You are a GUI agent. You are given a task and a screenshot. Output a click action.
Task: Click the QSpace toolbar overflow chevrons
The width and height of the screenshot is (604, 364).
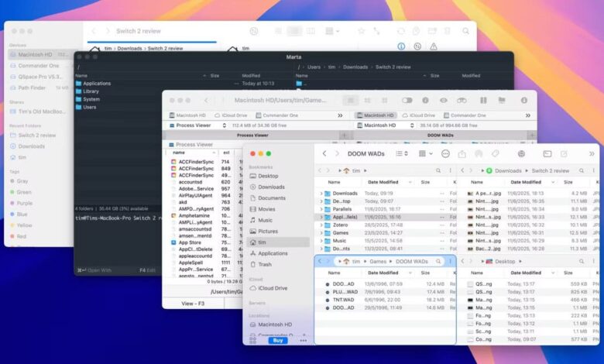pos(592,153)
